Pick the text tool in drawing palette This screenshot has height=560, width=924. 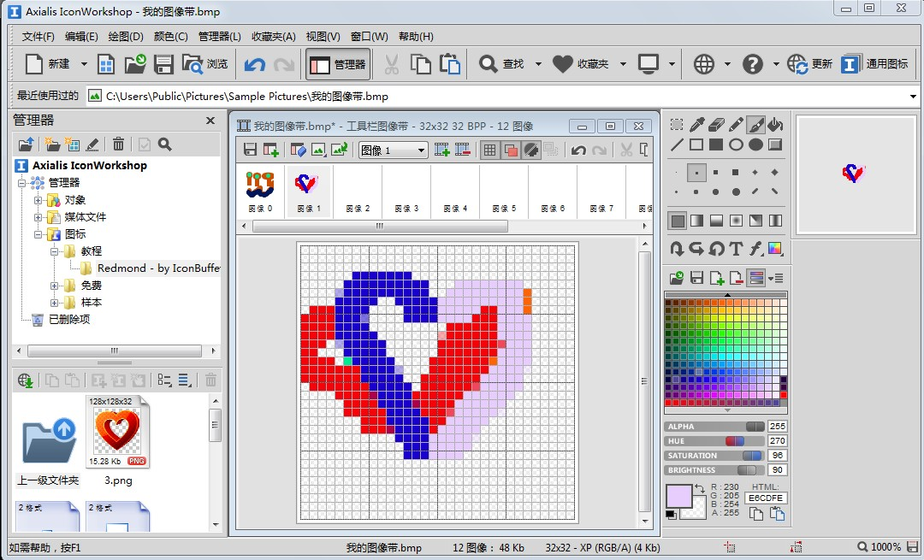[736, 249]
